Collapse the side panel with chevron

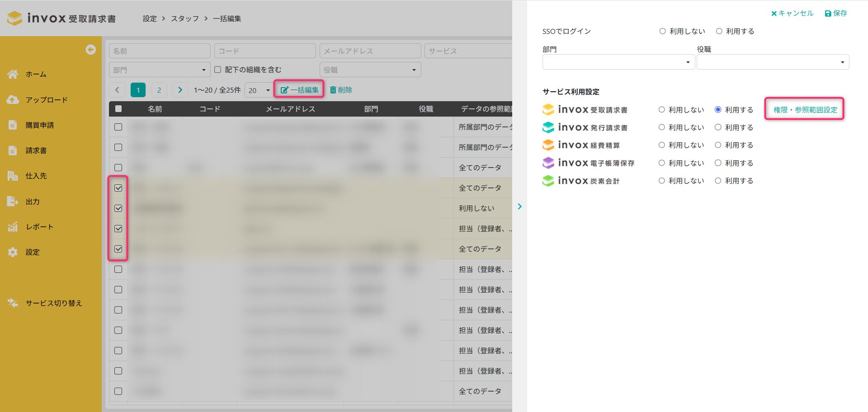coord(519,206)
